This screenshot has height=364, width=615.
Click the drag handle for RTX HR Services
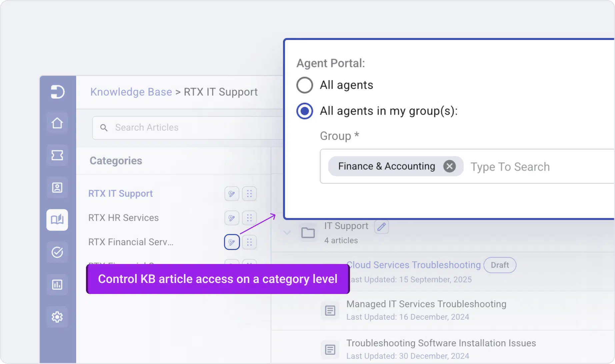249,218
